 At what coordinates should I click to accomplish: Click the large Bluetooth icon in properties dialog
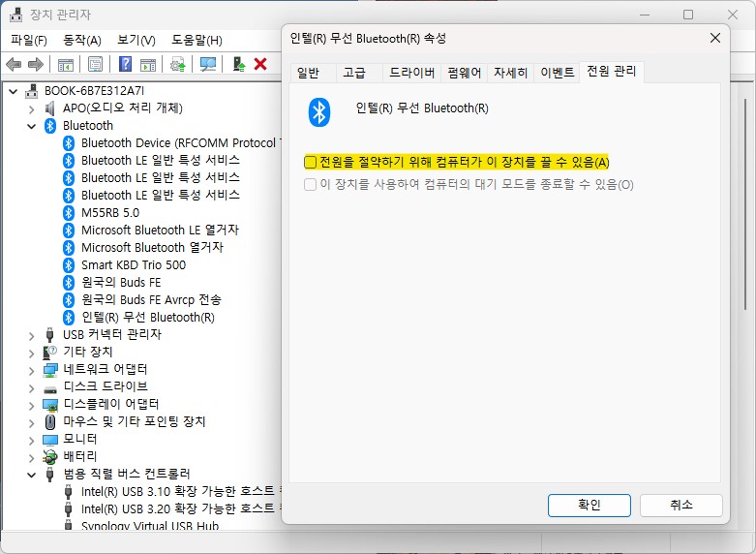(x=319, y=112)
